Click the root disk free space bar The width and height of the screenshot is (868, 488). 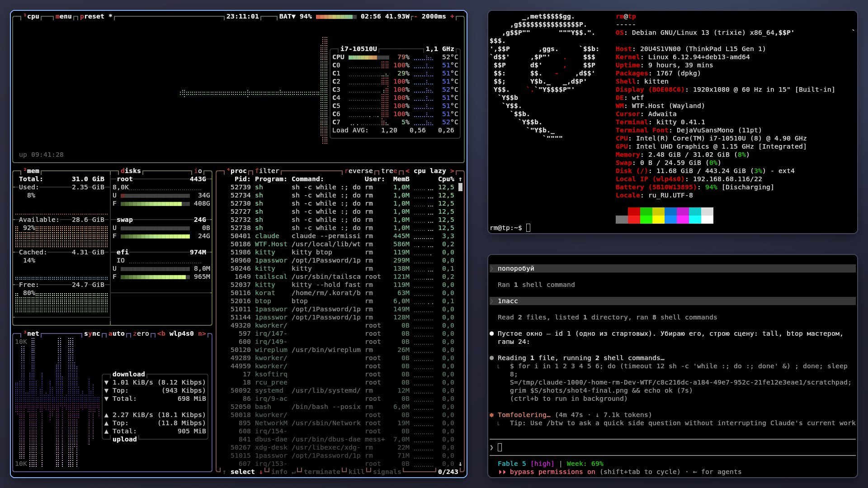(x=155, y=204)
